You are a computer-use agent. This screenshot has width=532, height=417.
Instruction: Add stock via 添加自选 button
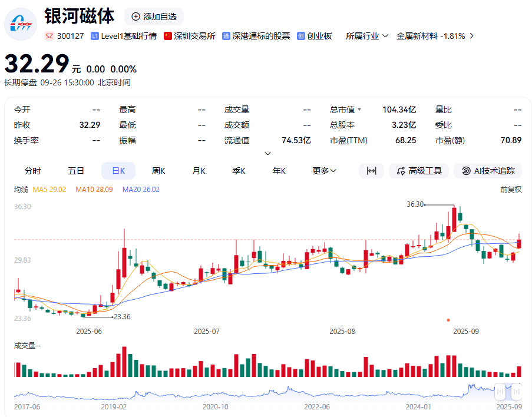(154, 16)
